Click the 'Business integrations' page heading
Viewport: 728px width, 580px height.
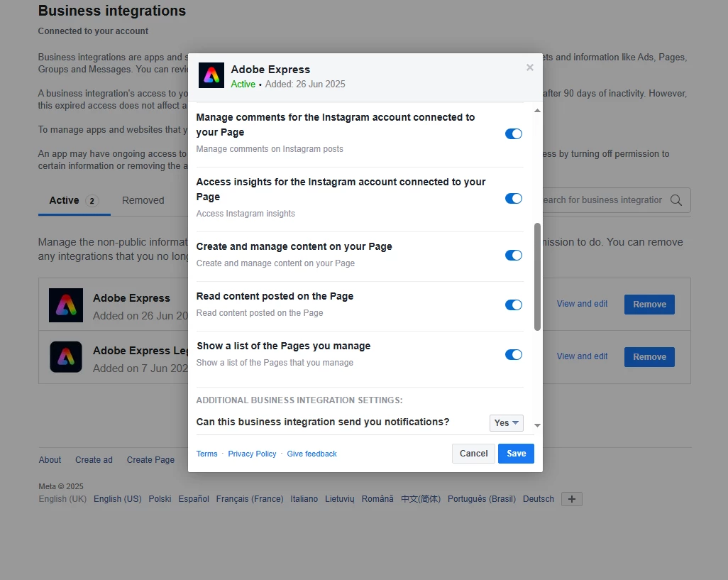(x=112, y=11)
